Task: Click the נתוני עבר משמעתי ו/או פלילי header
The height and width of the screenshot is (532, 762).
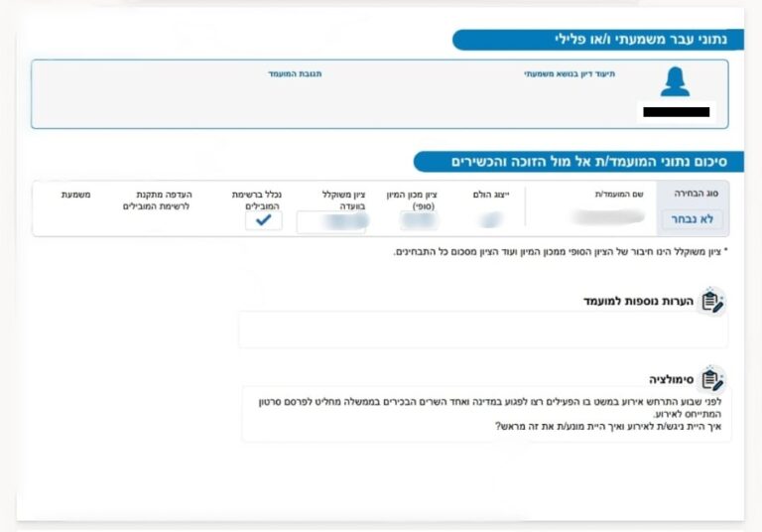Action: coord(598,40)
